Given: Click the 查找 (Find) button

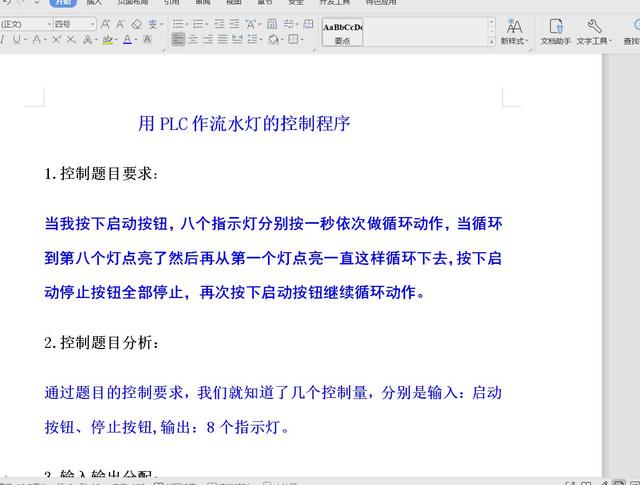Looking at the screenshot, I should 632,32.
